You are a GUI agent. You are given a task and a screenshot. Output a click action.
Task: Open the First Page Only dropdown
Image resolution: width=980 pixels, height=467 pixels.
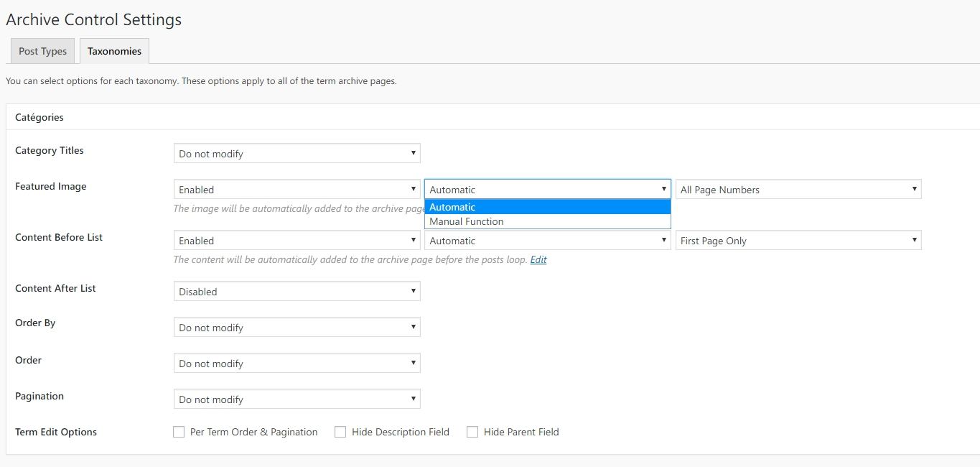tap(798, 240)
